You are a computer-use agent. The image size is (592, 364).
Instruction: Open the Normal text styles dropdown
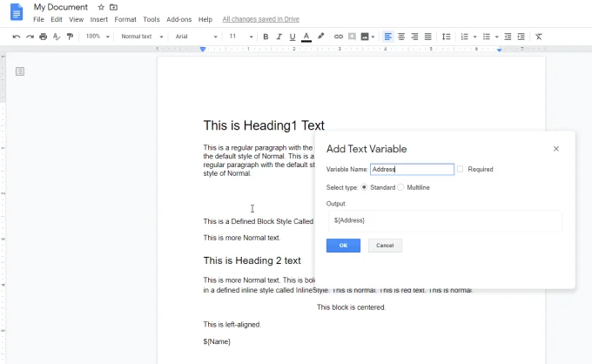pos(142,37)
